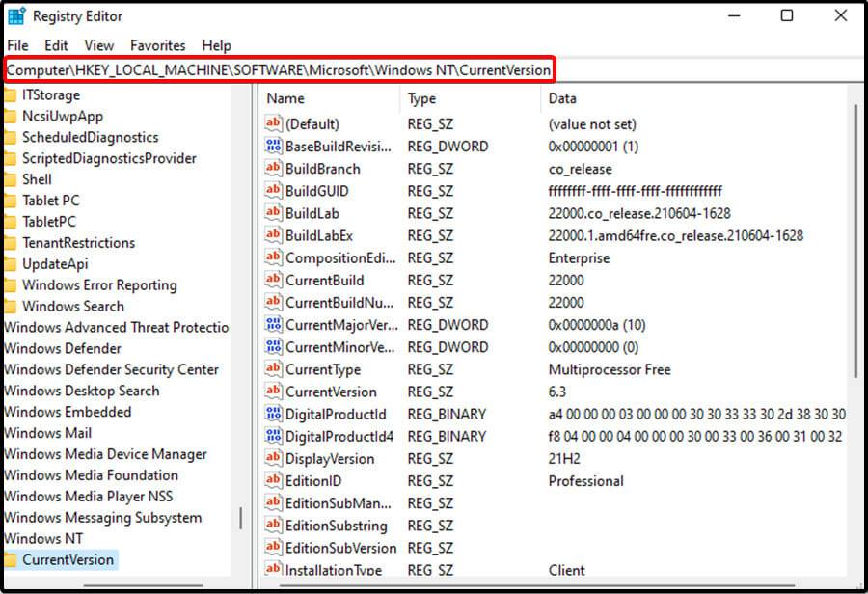Select Windows Media Foundation key

[92, 475]
